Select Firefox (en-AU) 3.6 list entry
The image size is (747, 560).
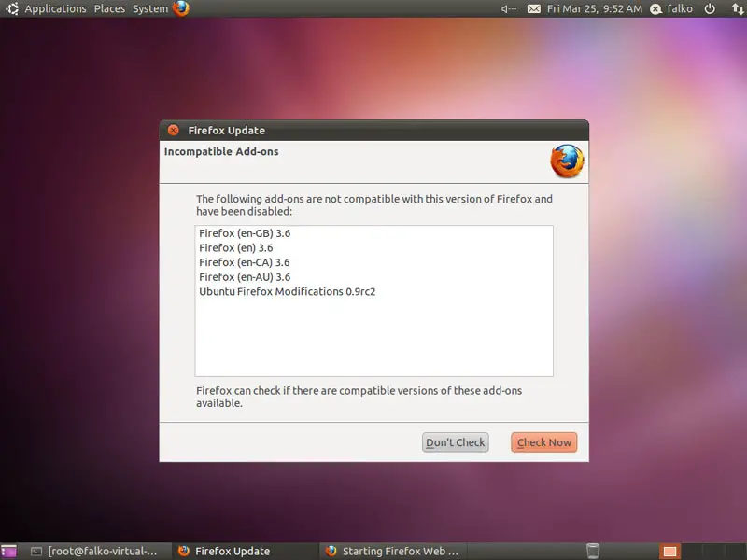pos(373,277)
